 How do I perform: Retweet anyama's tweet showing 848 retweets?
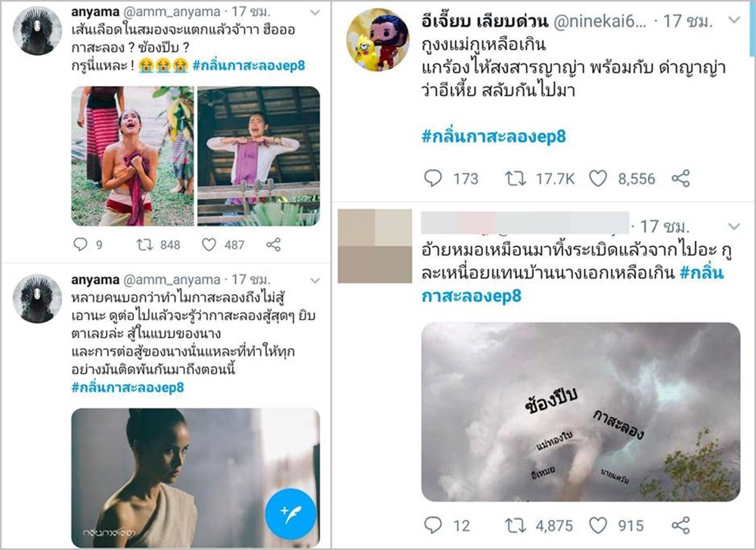coord(144,244)
